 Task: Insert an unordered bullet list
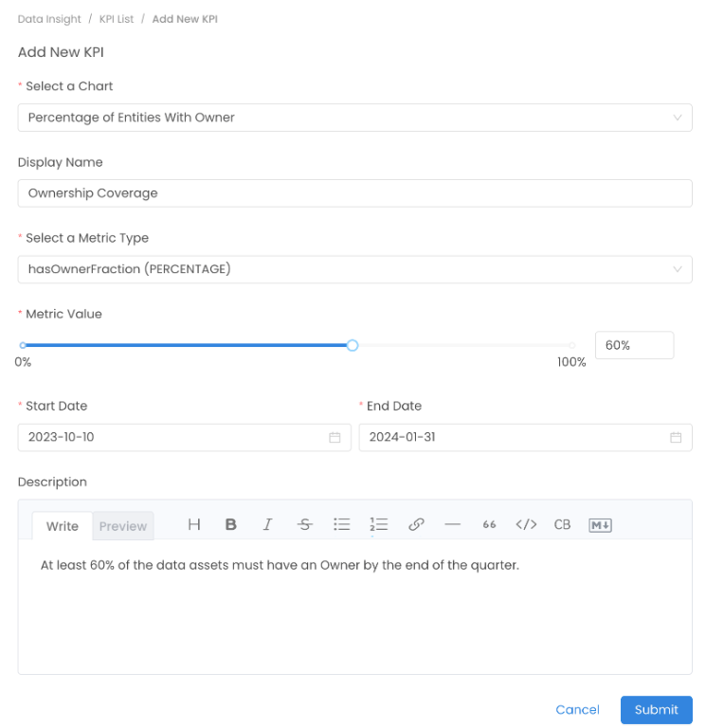[x=342, y=524]
